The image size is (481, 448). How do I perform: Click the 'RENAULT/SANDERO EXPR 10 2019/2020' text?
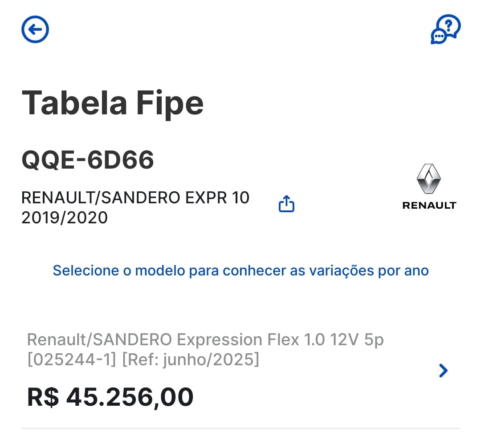coord(135,198)
